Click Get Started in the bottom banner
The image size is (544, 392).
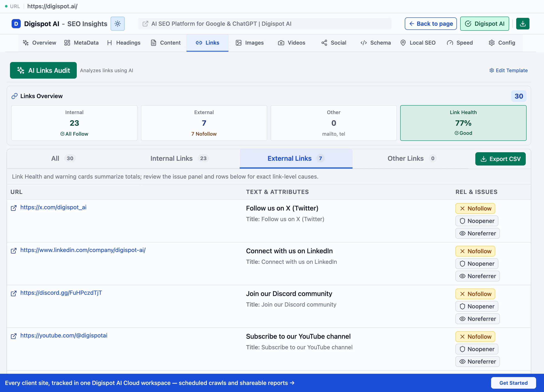tap(513, 383)
